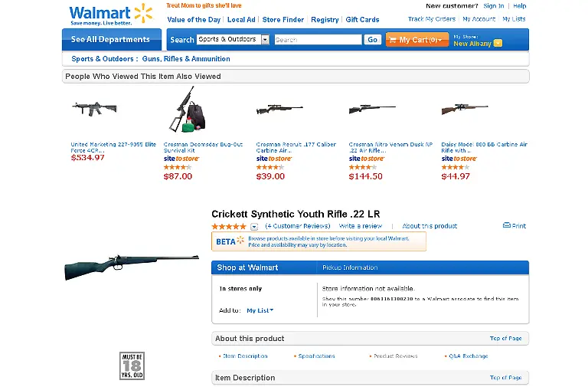
Task: Switch to the Pickup Information tab
Action: [350, 267]
